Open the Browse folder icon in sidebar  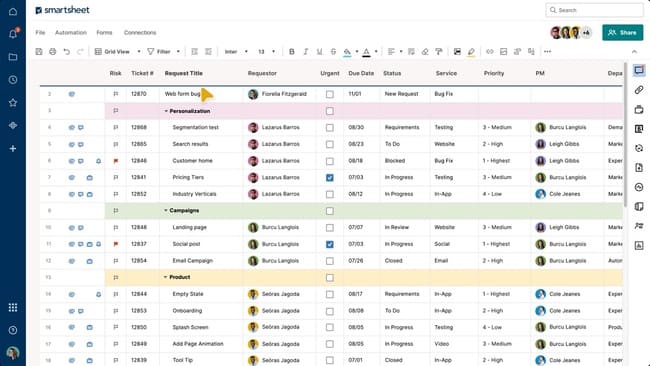click(x=13, y=57)
